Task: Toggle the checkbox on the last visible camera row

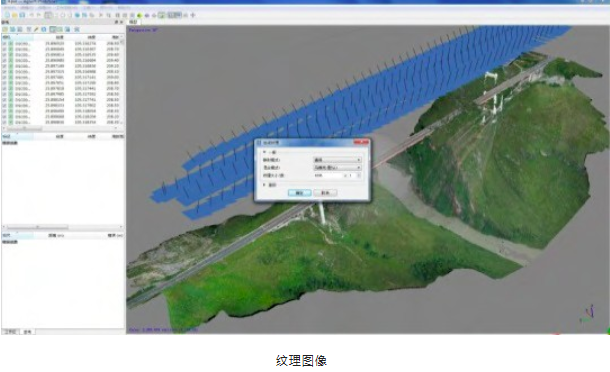Action: [5, 122]
